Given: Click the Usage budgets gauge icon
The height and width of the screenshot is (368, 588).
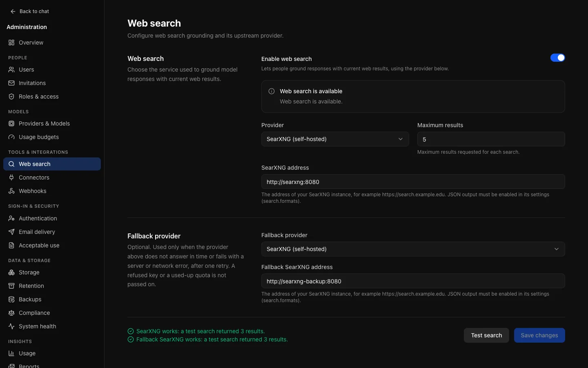Looking at the screenshot, I should [11, 137].
